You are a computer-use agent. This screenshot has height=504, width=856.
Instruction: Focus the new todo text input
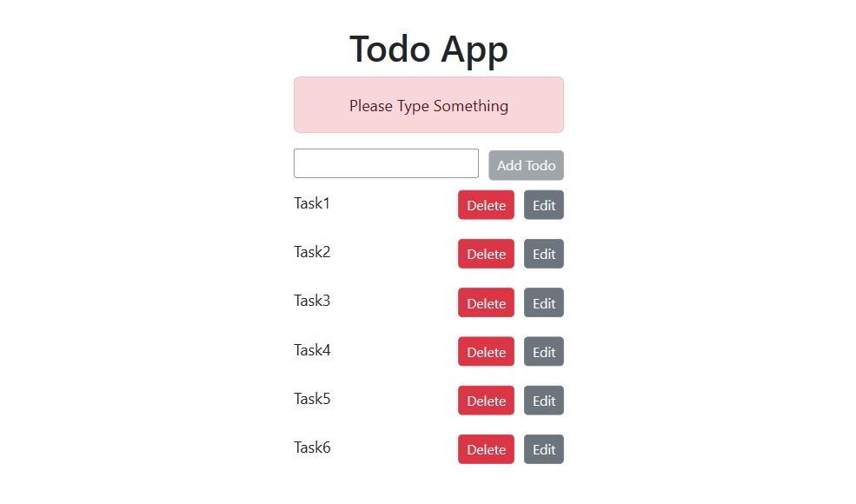coord(386,163)
